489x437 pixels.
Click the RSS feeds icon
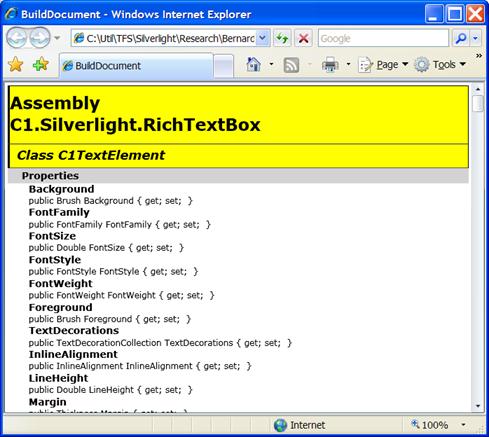pos(291,65)
